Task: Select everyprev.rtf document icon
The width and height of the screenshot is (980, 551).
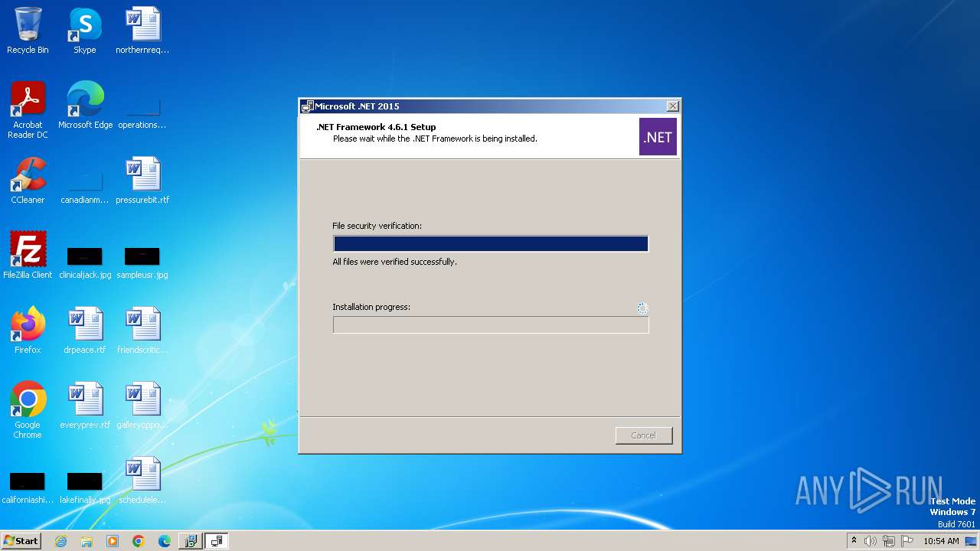Action: coord(85,406)
